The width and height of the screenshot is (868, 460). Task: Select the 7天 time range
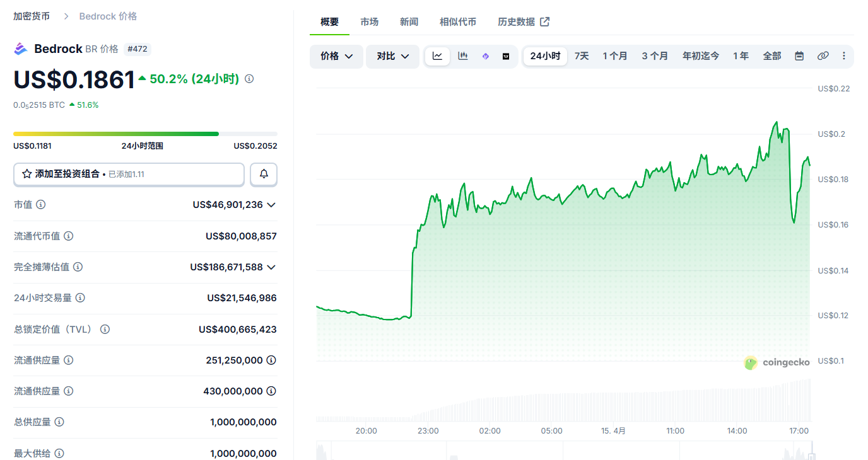(582, 56)
